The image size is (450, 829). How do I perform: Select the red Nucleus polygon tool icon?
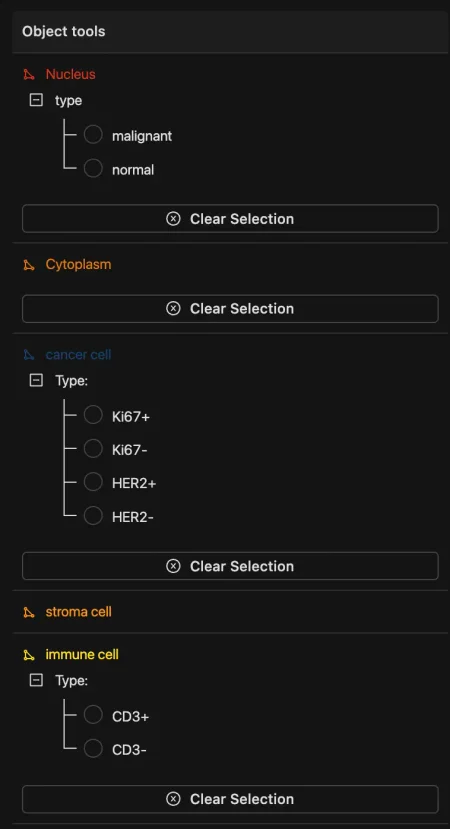pos(29,75)
